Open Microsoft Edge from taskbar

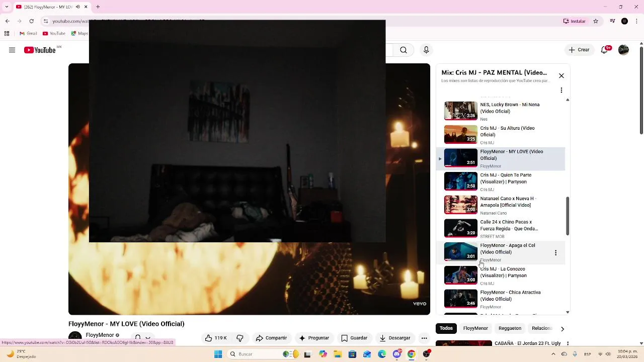click(x=382, y=354)
